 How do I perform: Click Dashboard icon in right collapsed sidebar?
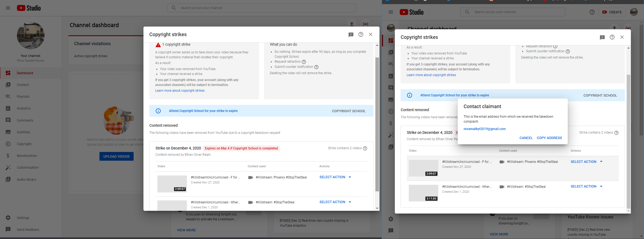pyautogui.click(x=391, y=41)
